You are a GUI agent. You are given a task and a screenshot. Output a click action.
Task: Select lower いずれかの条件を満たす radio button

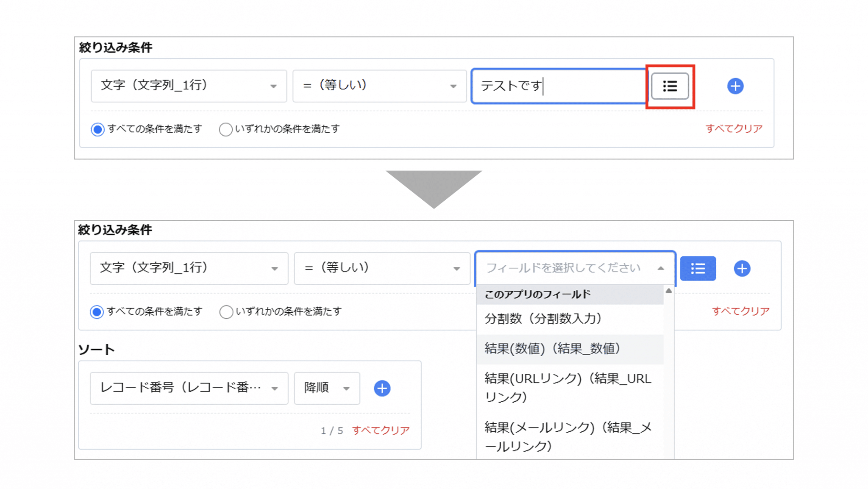pyautogui.click(x=226, y=312)
